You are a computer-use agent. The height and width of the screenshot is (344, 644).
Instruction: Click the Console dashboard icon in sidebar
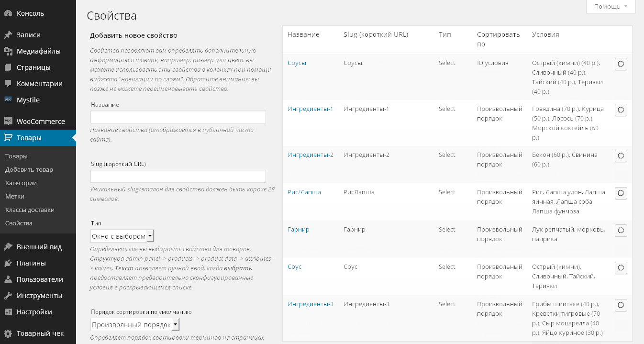tap(8, 13)
